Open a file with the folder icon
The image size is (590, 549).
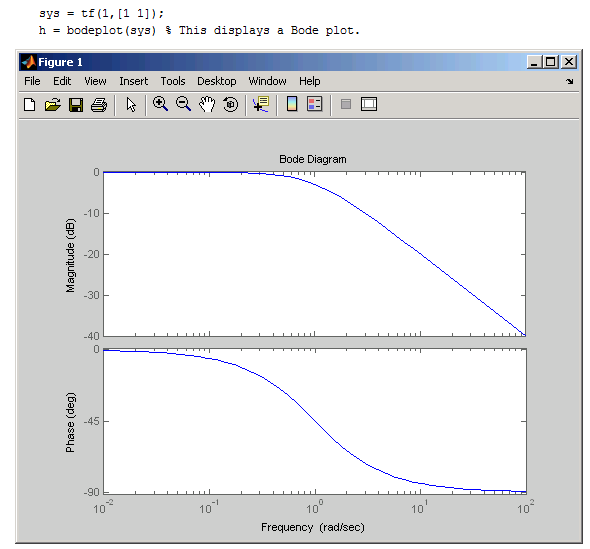coord(53,105)
